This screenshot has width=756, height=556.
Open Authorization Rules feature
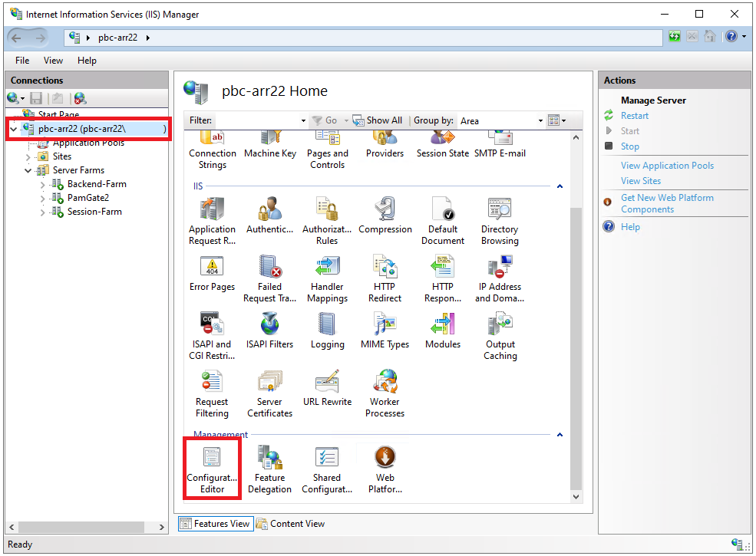(327, 221)
